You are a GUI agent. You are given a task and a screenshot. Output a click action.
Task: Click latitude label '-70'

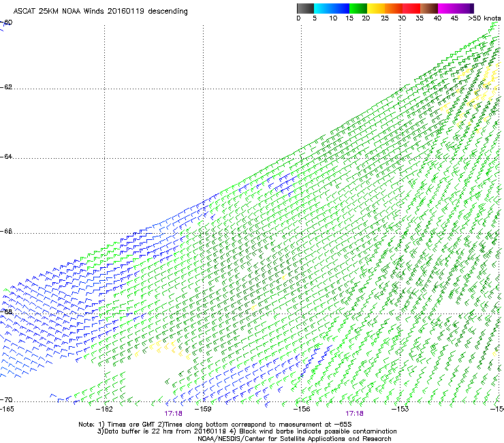[x=6, y=400]
